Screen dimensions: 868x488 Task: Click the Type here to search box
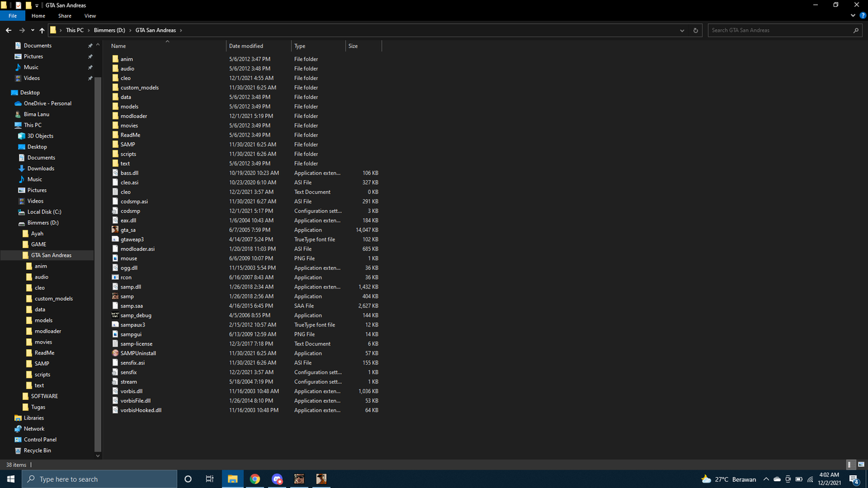click(x=100, y=479)
